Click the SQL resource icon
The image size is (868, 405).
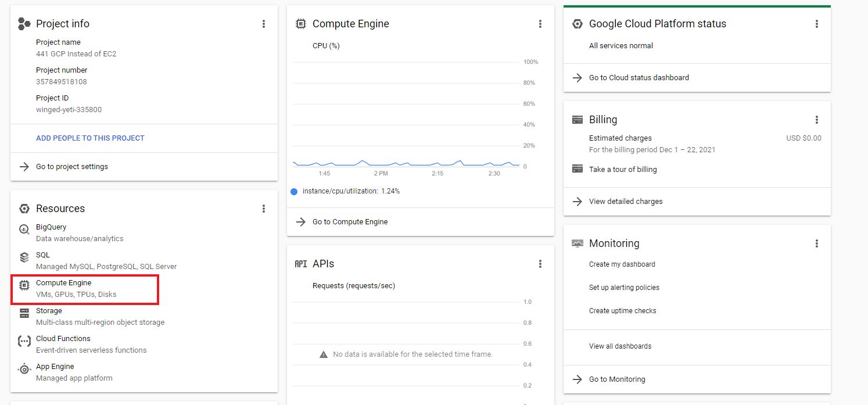24,257
